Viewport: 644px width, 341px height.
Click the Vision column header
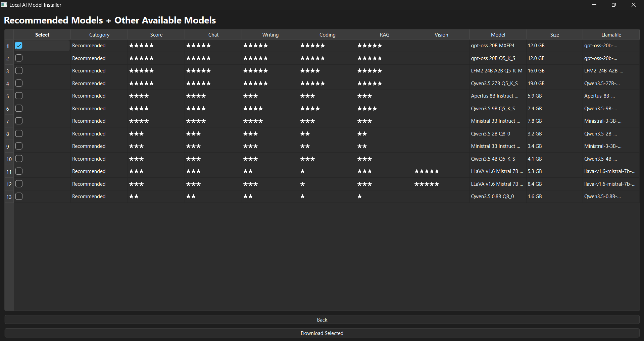tap(441, 35)
